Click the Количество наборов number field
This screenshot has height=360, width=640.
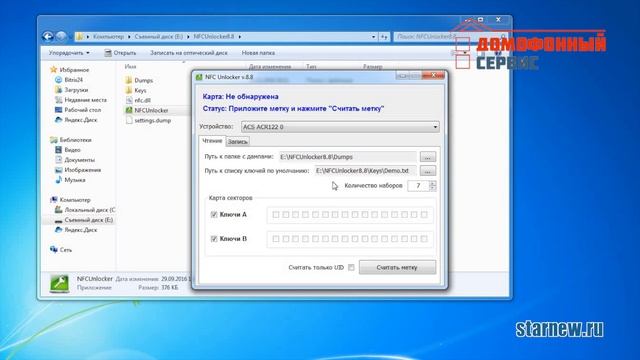coord(418,186)
